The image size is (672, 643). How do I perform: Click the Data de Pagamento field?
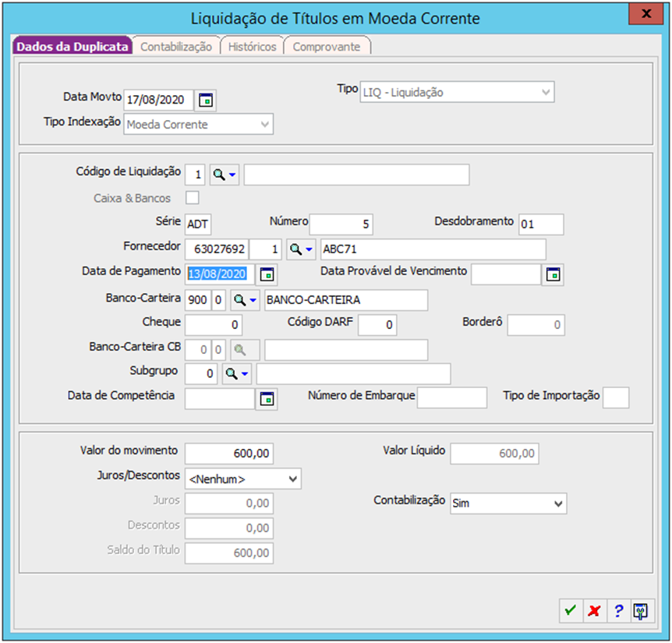220,274
